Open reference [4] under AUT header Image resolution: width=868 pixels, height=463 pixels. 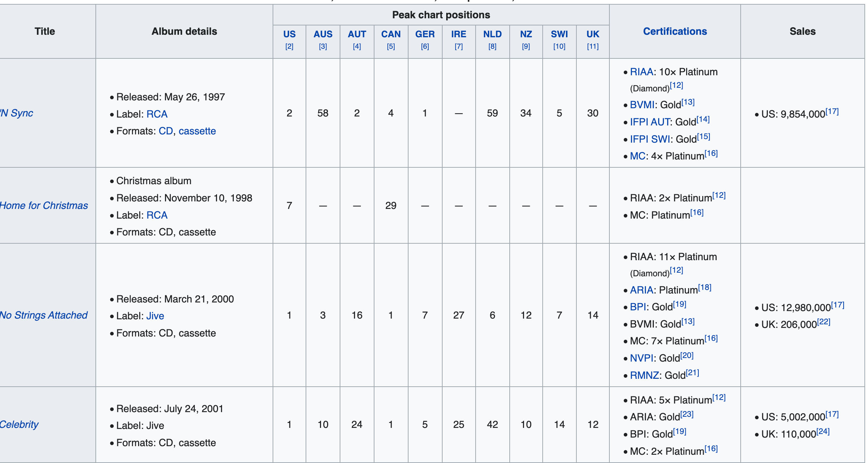click(357, 47)
